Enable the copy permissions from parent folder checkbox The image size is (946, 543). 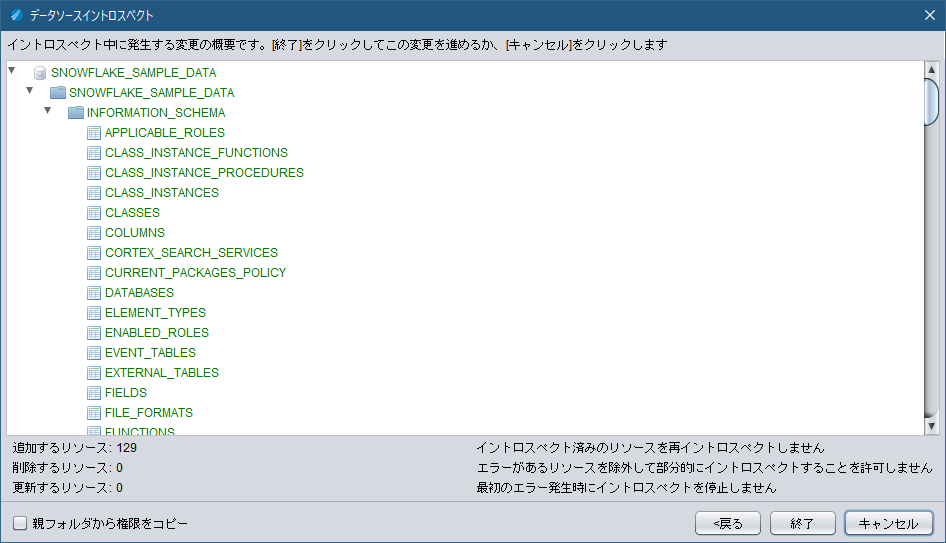point(20,523)
